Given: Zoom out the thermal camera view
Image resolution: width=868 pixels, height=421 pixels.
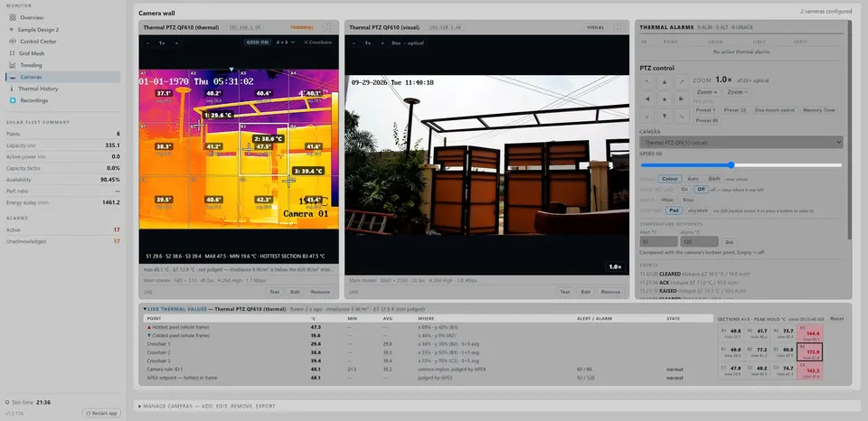Looking at the screenshot, I should pyautogui.click(x=147, y=42).
